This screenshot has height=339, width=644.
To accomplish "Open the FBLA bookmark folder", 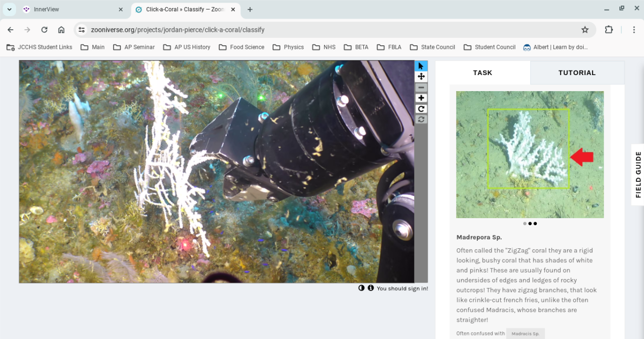I will (389, 47).
